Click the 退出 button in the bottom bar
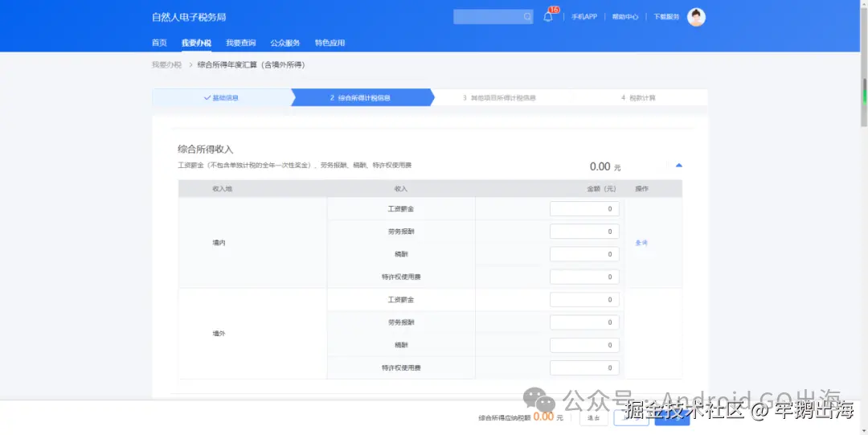This screenshot has height=435, width=868. (593, 418)
